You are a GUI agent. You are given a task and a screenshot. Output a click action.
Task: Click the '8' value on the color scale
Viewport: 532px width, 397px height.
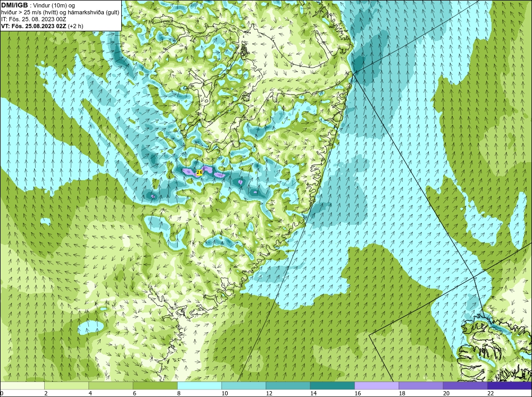click(x=179, y=394)
